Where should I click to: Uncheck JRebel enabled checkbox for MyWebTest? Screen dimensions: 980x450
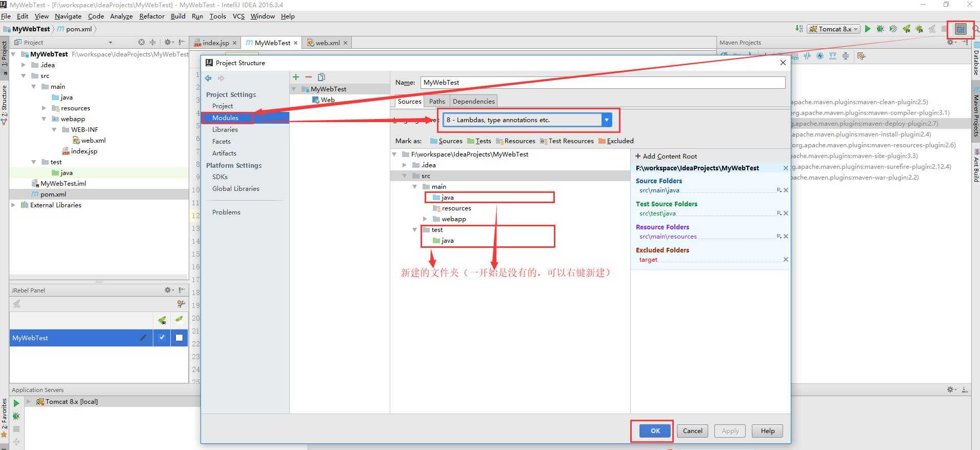click(x=162, y=338)
